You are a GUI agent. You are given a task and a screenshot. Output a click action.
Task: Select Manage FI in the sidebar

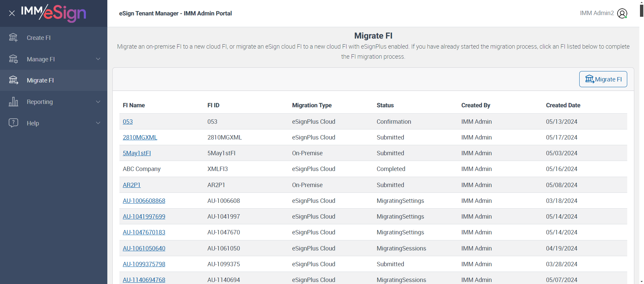54,59
